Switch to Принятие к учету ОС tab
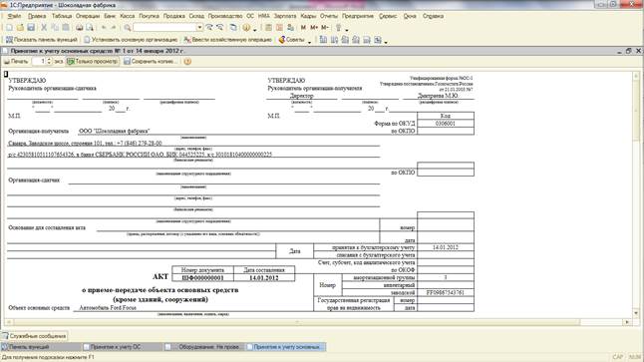644x362 pixels. pos(112,347)
